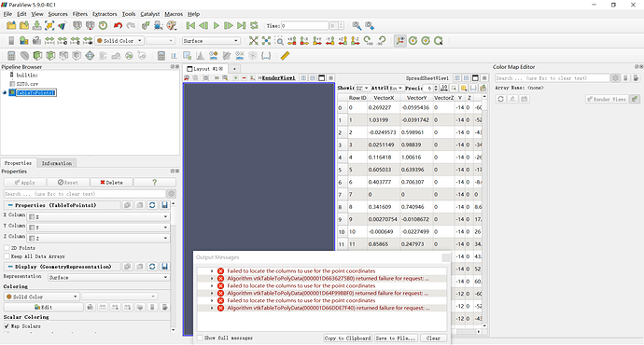Screen dimensions: 644x345
Task: Open the Filters menu
Action: [x=79, y=14]
